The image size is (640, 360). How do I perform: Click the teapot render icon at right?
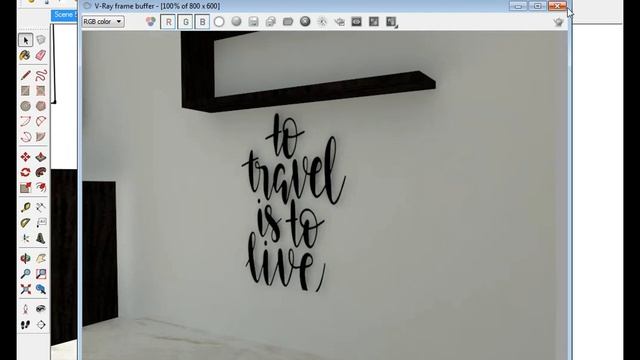558,22
